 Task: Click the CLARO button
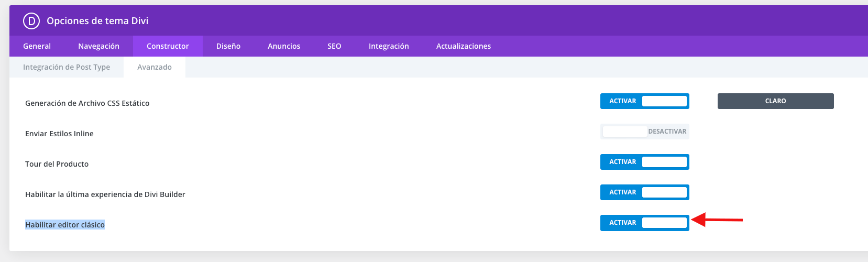tap(776, 101)
